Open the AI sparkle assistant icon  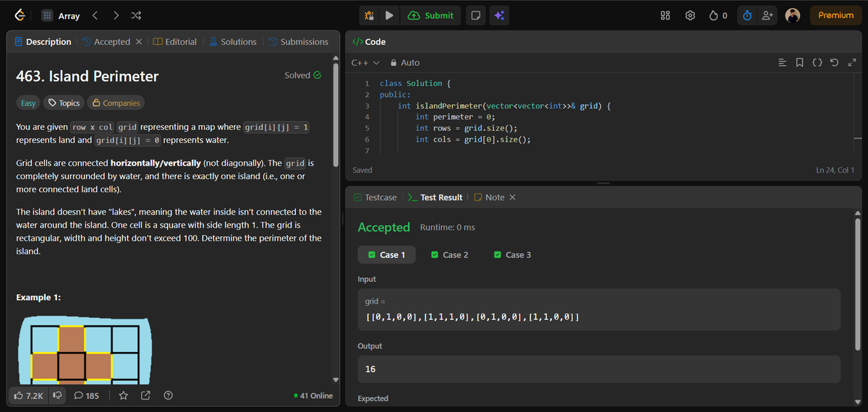click(x=498, y=15)
